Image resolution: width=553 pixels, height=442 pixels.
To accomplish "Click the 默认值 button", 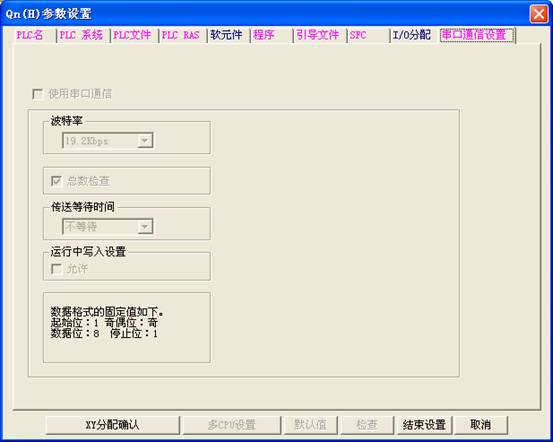I will (x=310, y=425).
